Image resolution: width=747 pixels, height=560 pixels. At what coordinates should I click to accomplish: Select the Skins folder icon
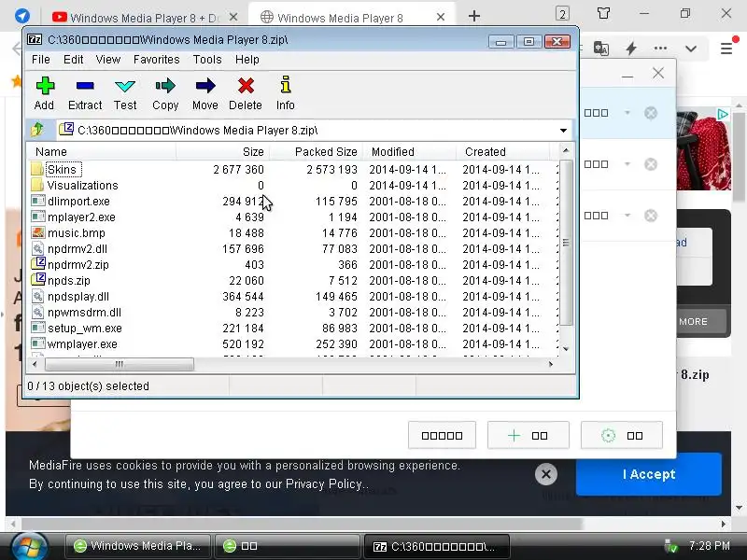37,169
